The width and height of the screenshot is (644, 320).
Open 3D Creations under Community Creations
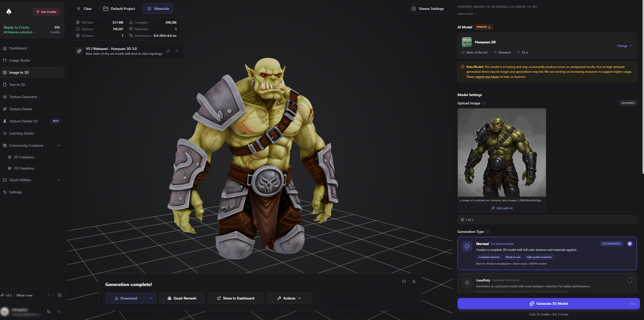(x=24, y=157)
